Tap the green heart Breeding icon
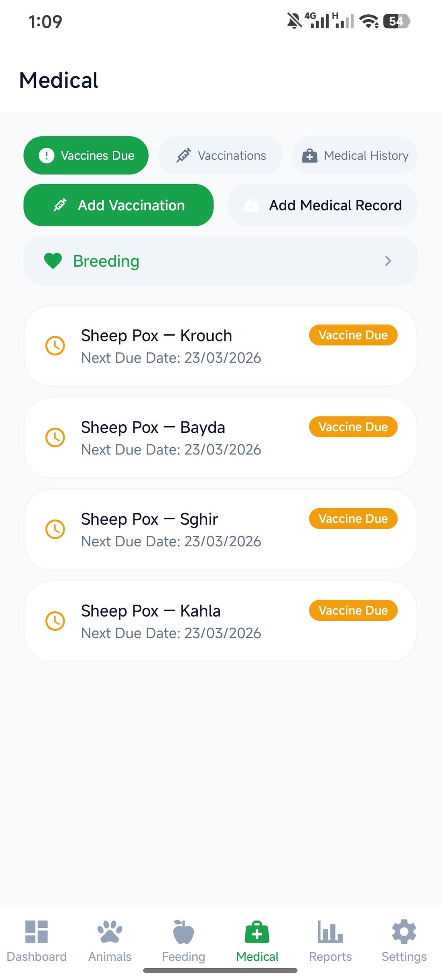Screen dimensions: 441x980 (x=53, y=261)
